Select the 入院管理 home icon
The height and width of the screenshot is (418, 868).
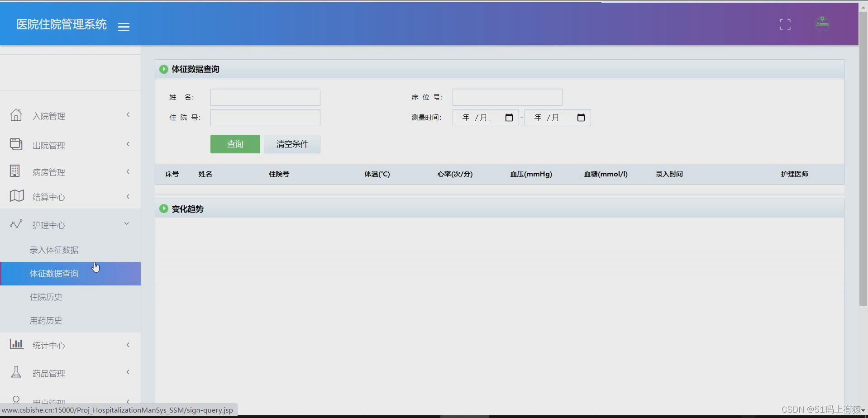(16, 115)
